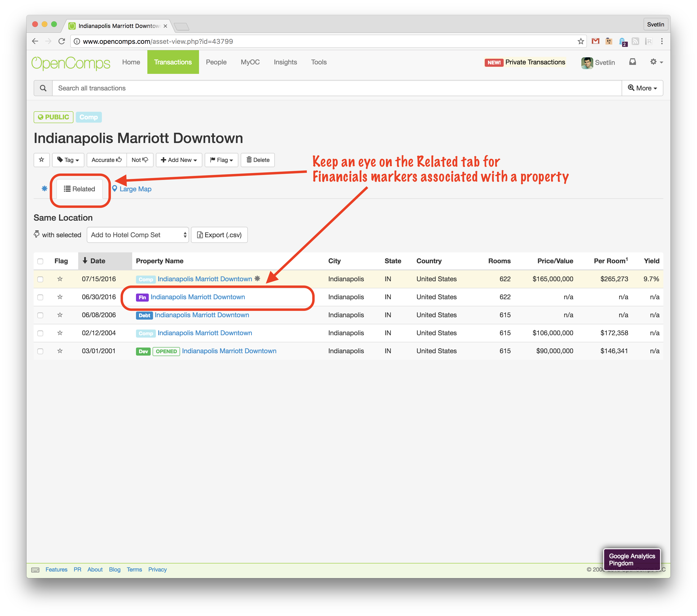Click the Debt badge on 06/08/2006 row
The image size is (697, 616).
[x=144, y=316]
